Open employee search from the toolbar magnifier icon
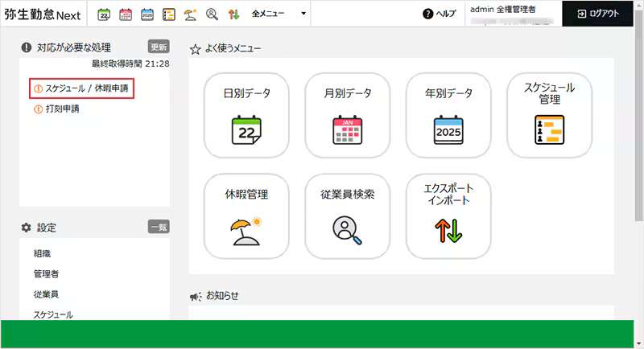Screen dimensions: 644x349 point(213,14)
